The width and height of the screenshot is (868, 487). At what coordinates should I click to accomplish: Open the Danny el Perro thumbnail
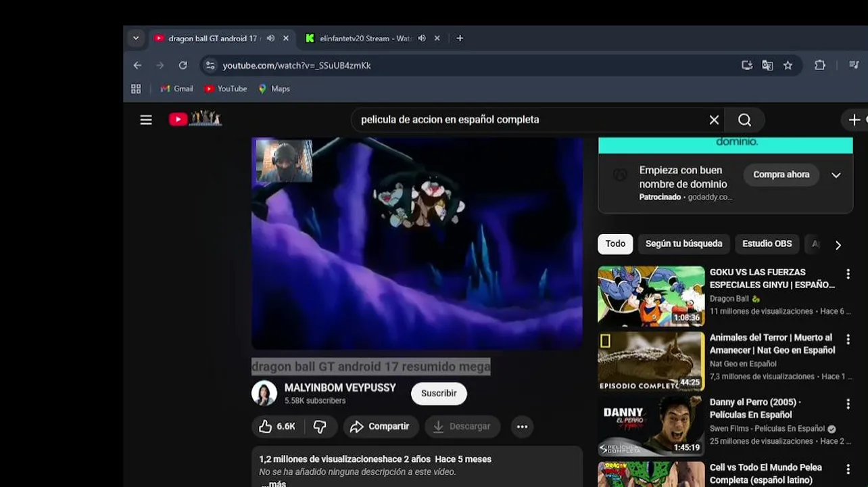pyautogui.click(x=651, y=426)
